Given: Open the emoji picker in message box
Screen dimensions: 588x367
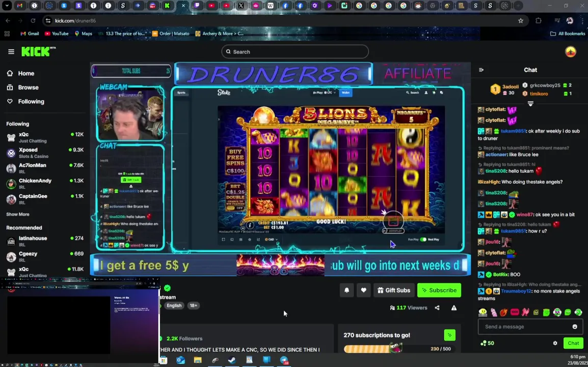Looking at the screenshot, I should [x=575, y=326].
